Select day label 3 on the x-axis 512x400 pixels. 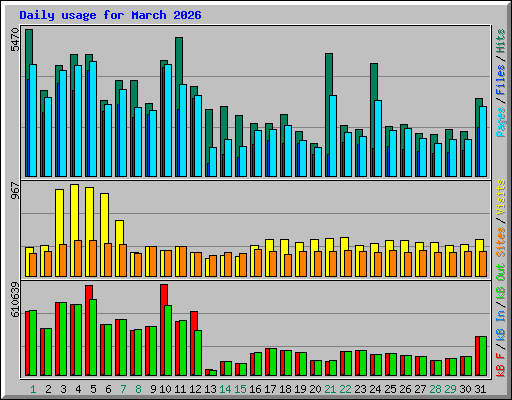coord(63,389)
